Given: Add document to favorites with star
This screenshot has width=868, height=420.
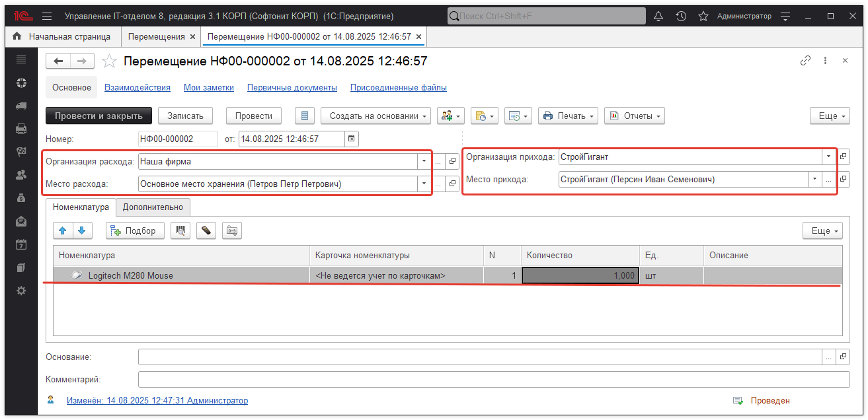Looking at the screenshot, I should pos(110,61).
